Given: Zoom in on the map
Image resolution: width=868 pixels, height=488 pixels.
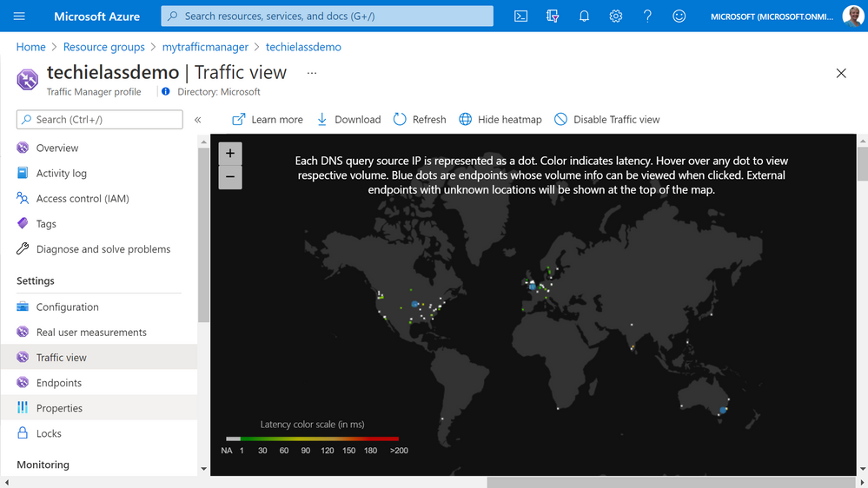Looking at the screenshot, I should (x=230, y=154).
